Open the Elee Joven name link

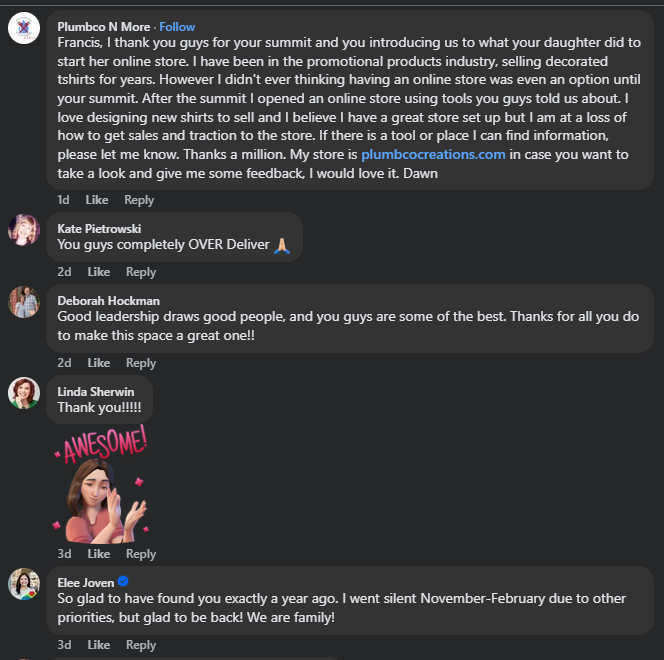pyautogui.click(x=85, y=581)
